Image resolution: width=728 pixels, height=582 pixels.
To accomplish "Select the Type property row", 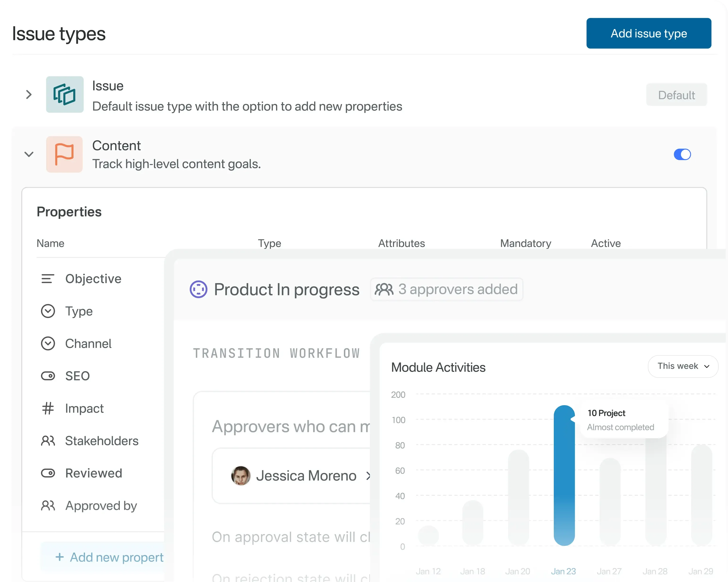I will (79, 311).
